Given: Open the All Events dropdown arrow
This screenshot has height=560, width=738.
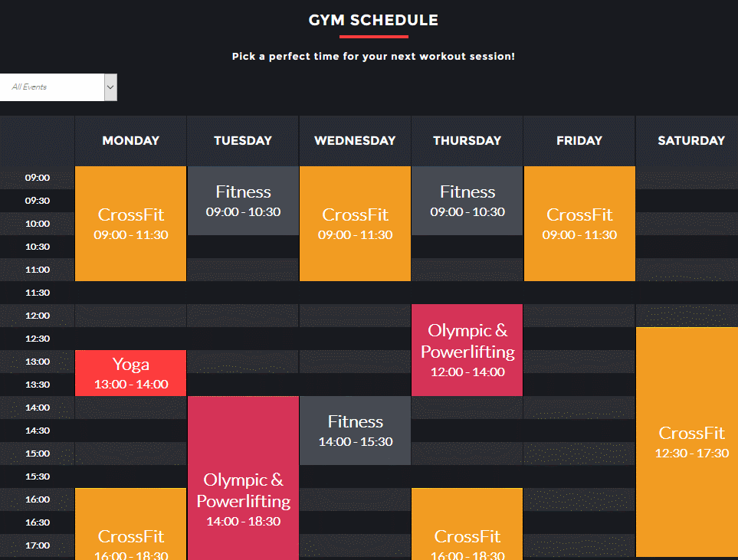Looking at the screenshot, I should click(110, 87).
